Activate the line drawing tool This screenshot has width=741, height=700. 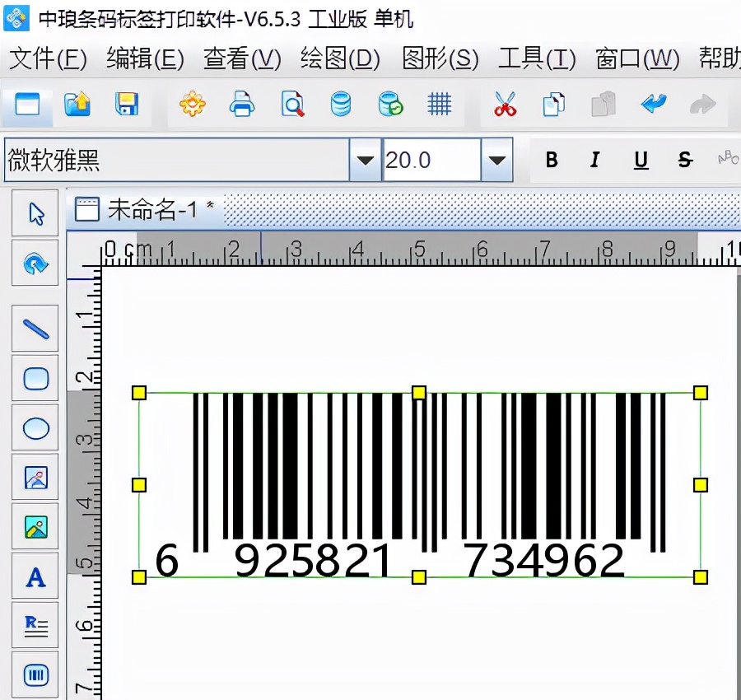point(35,329)
